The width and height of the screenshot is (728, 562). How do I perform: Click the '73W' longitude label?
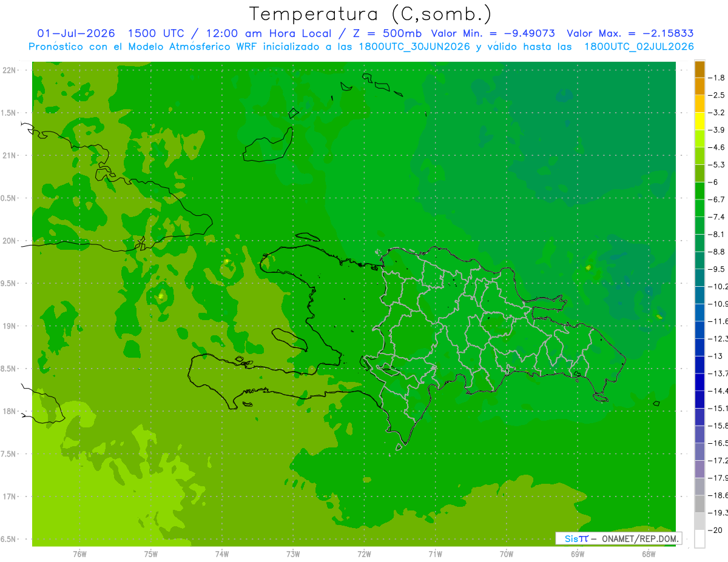click(293, 554)
